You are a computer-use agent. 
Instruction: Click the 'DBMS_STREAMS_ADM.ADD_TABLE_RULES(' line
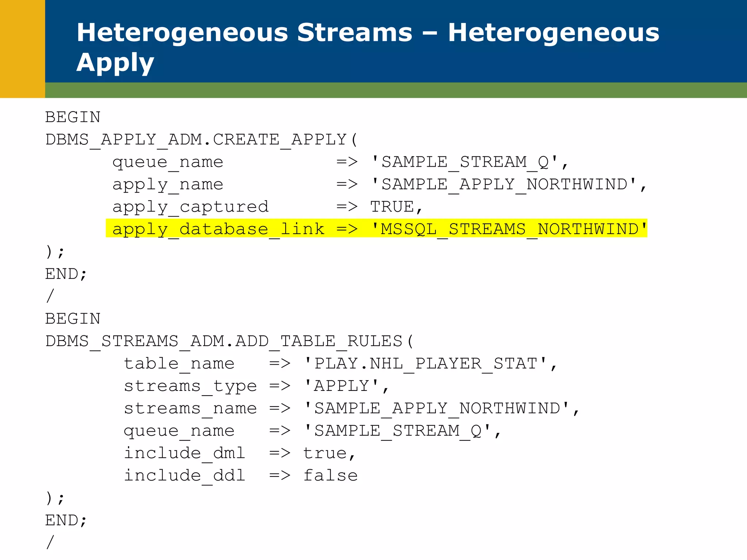click(x=230, y=342)
